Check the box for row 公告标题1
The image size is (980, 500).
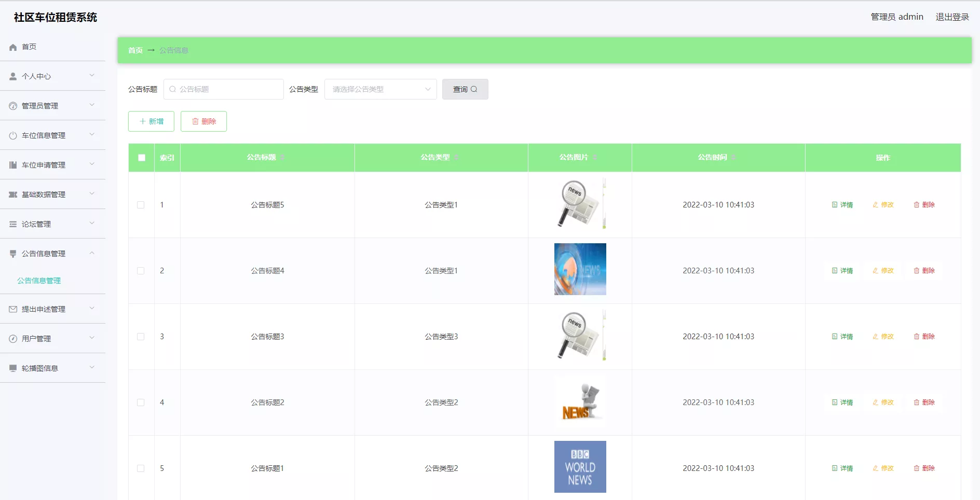click(141, 468)
